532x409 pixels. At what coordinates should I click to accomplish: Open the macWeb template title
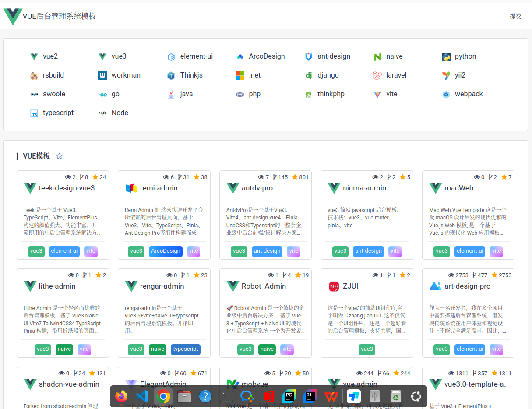point(459,188)
